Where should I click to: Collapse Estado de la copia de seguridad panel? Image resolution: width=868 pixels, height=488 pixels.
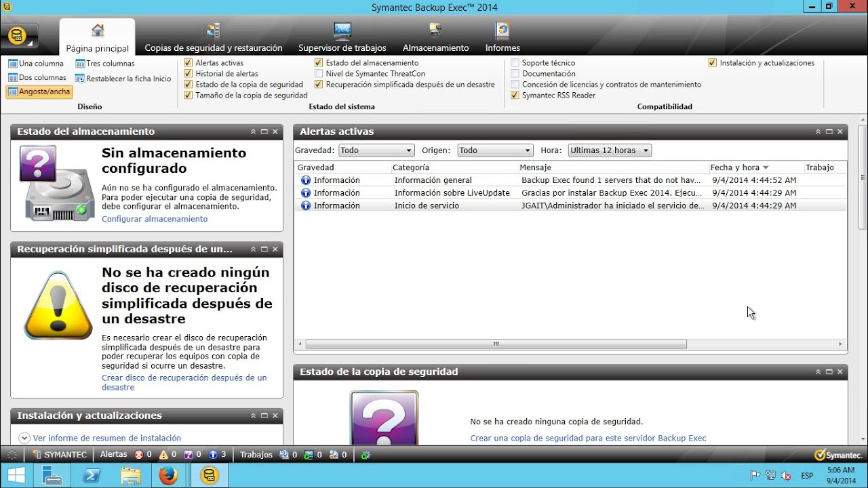point(818,372)
